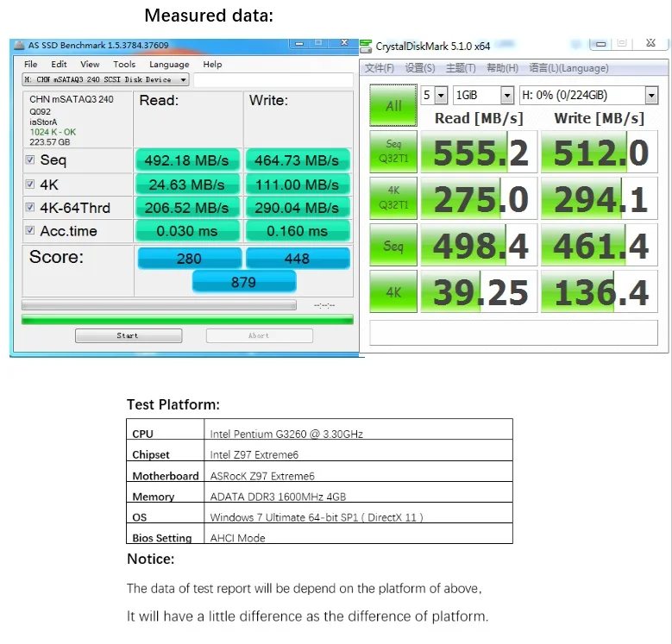Viewport: 672px width, 644px height.
Task: Open the 主题(T) menu in CrystalDiskMark
Action: pyautogui.click(x=461, y=68)
